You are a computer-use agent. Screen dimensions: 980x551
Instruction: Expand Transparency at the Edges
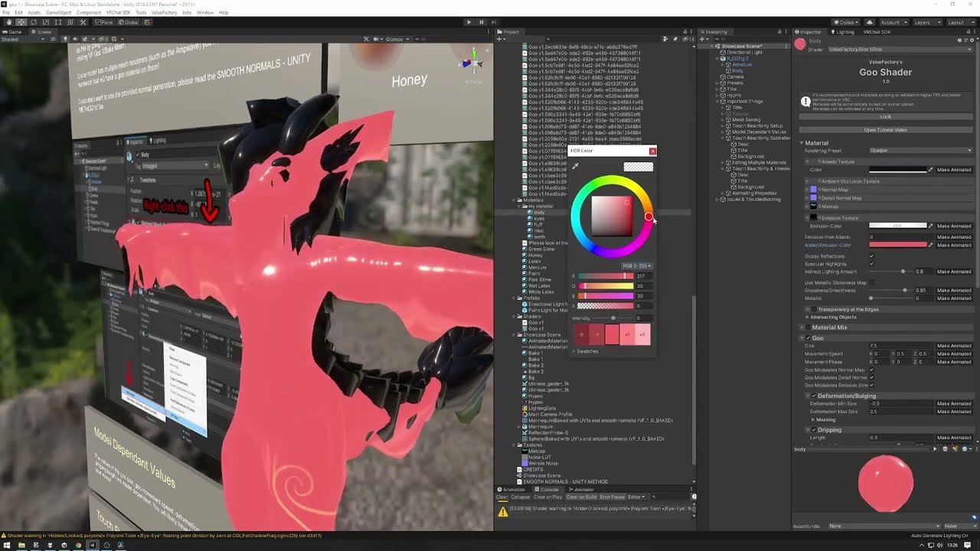click(808, 309)
